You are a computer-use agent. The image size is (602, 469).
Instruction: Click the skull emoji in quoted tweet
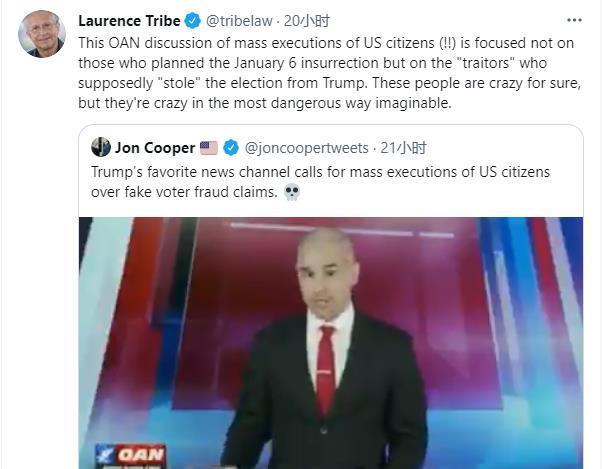coord(292,192)
